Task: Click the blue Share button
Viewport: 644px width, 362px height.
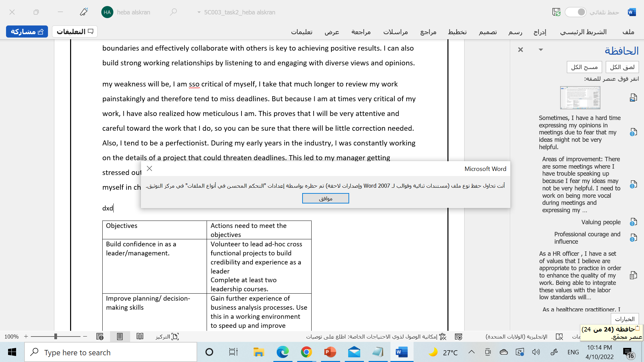Action: tap(27, 32)
